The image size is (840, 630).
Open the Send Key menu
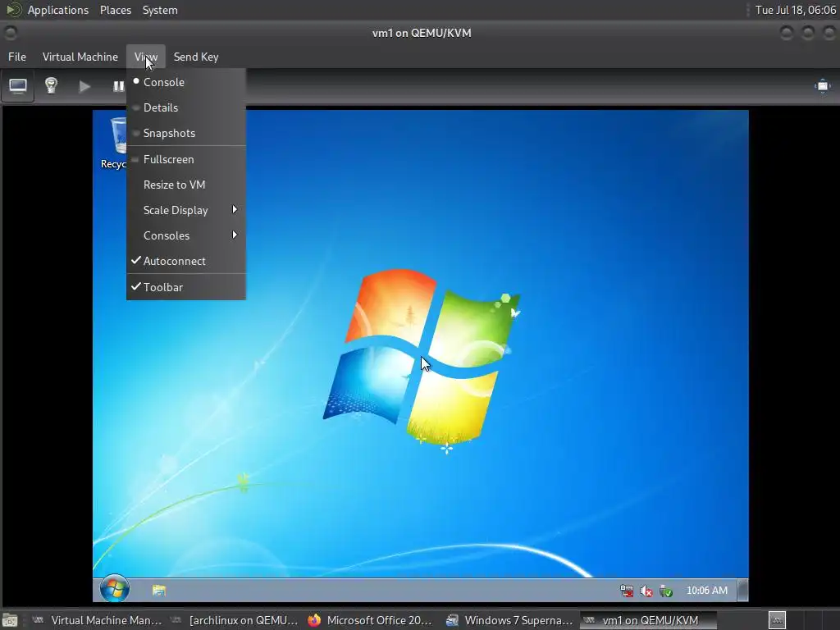(x=195, y=57)
